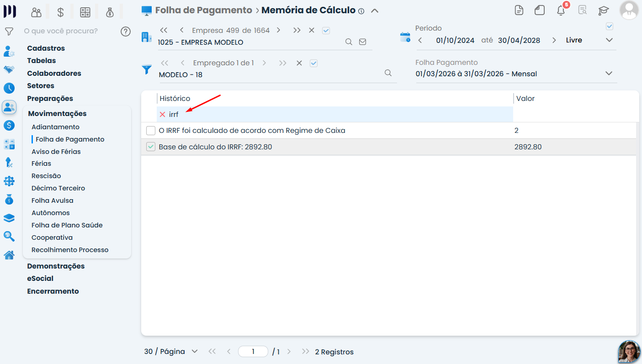Open the Setores menu
This screenshot has width=642, height=364.
tap(41, 85)
